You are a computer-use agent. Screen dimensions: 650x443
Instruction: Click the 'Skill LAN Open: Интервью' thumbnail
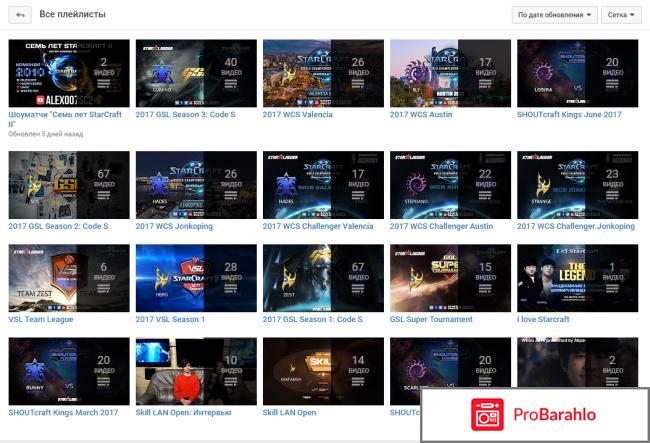tap(196, 371)
